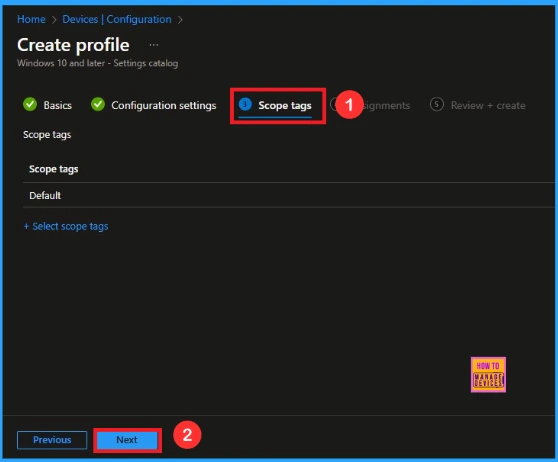Click green check icon for Configuration settings
Screen dimensions: 558x462
pyautogui.click(x=98, y=104)
